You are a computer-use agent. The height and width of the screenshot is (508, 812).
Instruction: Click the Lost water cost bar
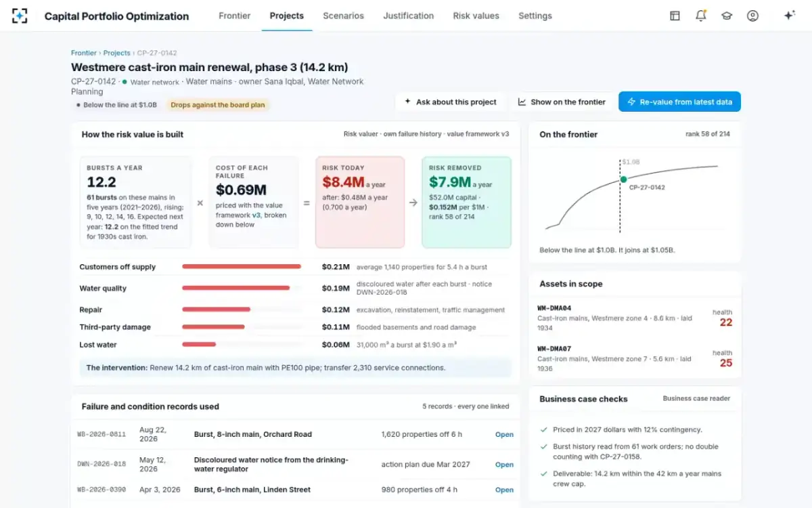point(199,345)
